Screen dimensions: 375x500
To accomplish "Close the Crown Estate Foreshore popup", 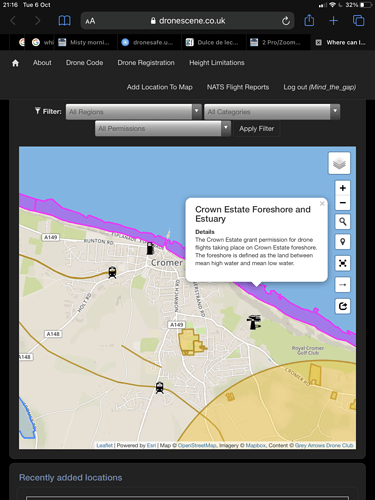I will [x=322, y=204].
